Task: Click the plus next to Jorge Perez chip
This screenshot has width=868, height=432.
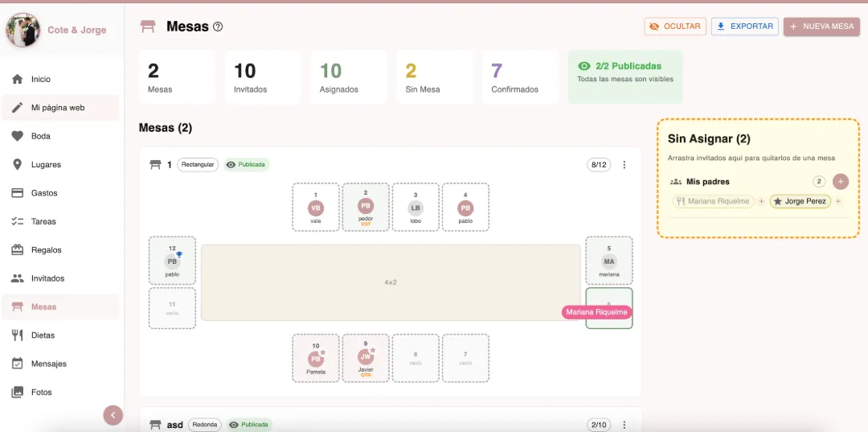Action: click(x=838, y=202)
